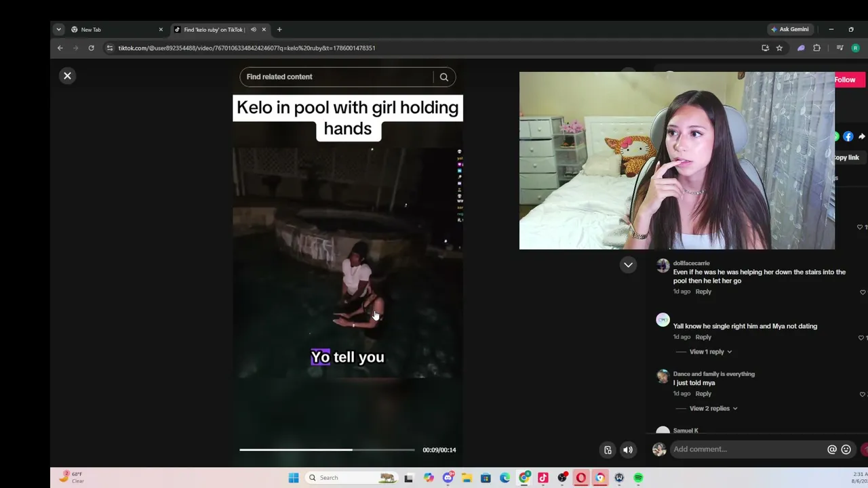This screenshot has width=868, height=488.
Task: Close the 'New Tab' browser tab
Action: 161,30
